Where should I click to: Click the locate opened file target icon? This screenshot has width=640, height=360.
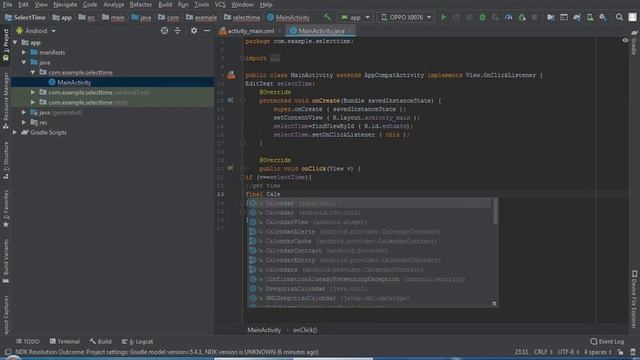(x=164, y=31)
